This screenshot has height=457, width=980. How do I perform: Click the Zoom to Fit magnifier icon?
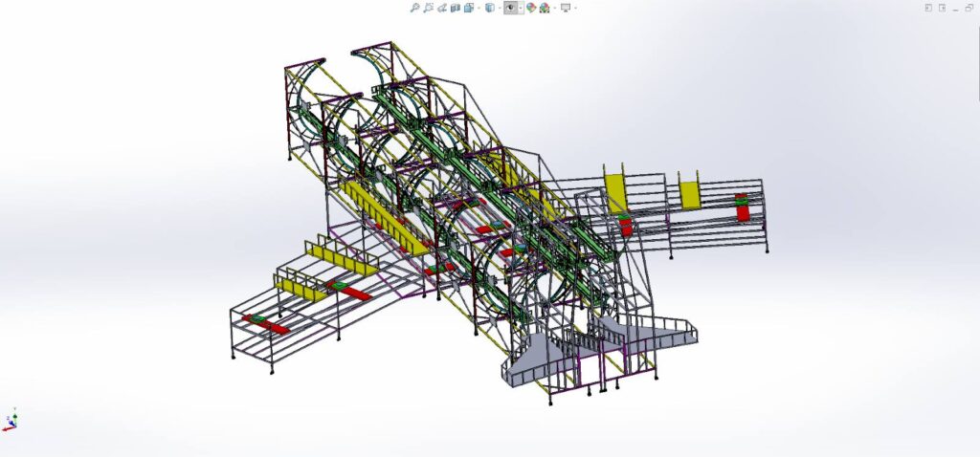[x=414, y=8]
